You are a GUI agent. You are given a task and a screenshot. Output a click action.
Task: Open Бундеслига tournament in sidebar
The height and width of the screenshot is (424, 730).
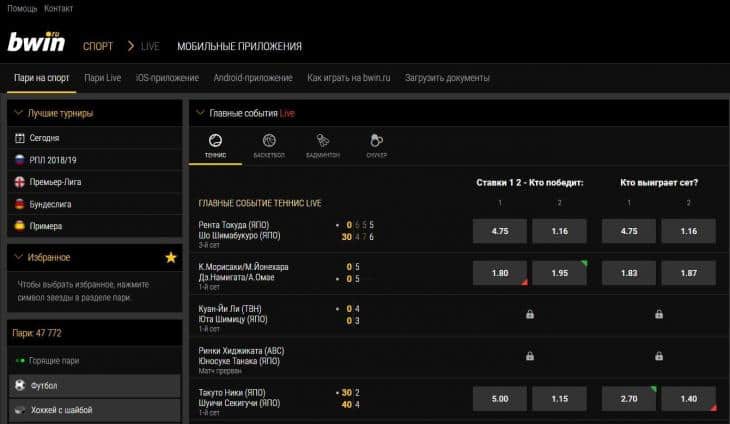(50, 204)
